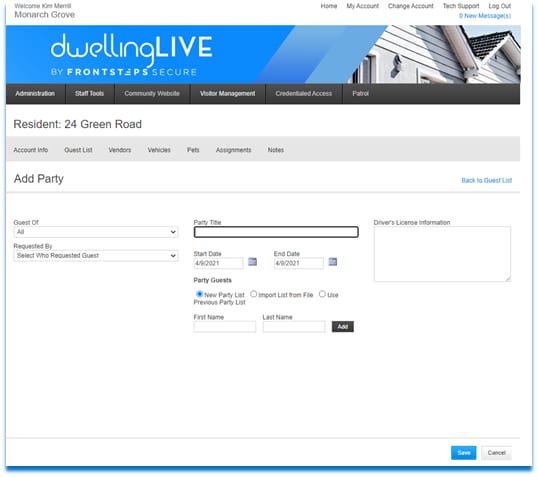Viewport: 538px width, 477px height.
Task: Open the 0 New Message(s) link
Action: pos(485,16)
